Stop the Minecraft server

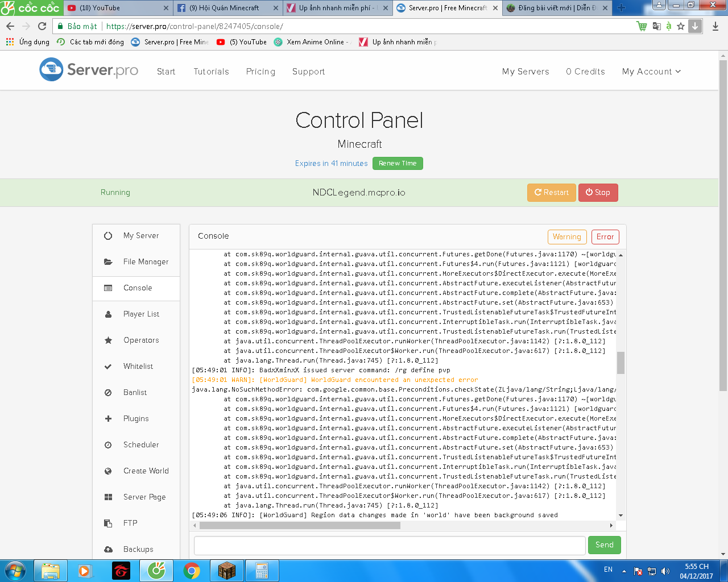[598, 193]
